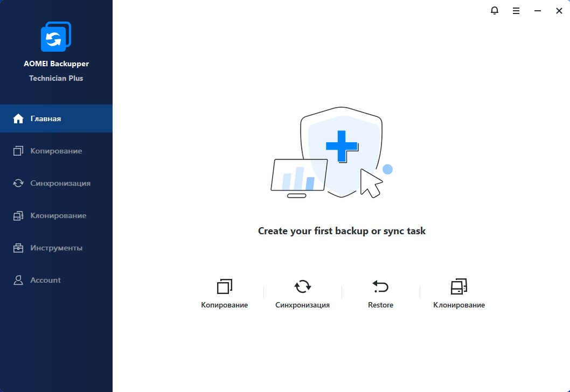The height and width of the screenshot is (392, 570).
Task: Minimize the AOMEI Backupper window
Action: coord(538,11)
